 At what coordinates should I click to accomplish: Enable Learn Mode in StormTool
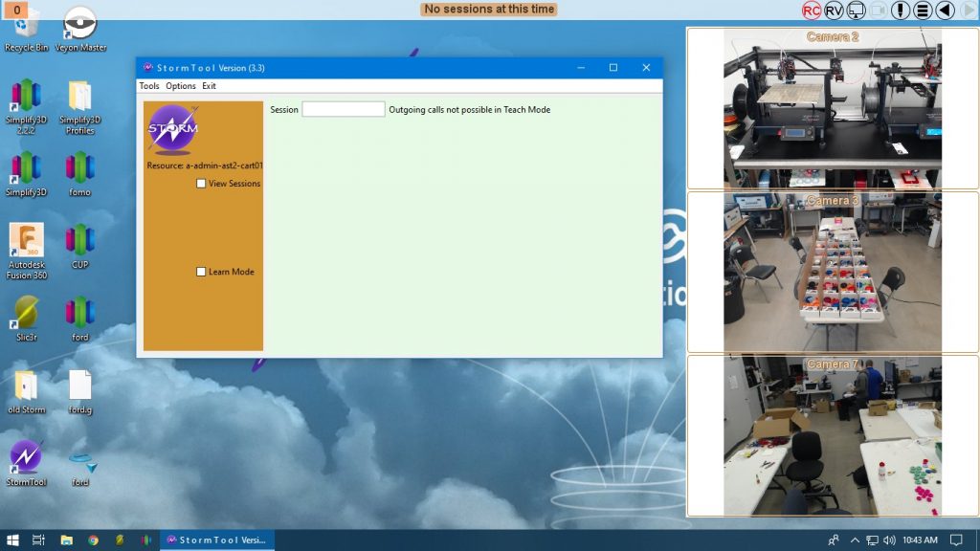point(201,272)
